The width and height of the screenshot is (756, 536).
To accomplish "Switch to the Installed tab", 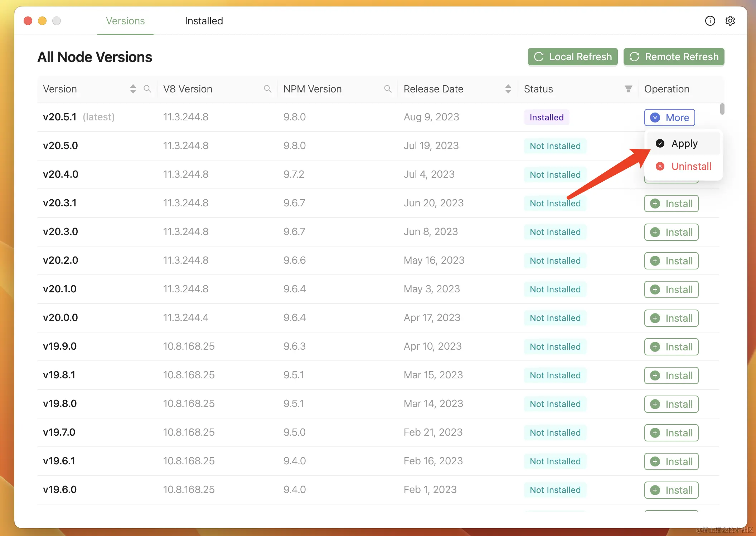I will (x=204, y=21).
